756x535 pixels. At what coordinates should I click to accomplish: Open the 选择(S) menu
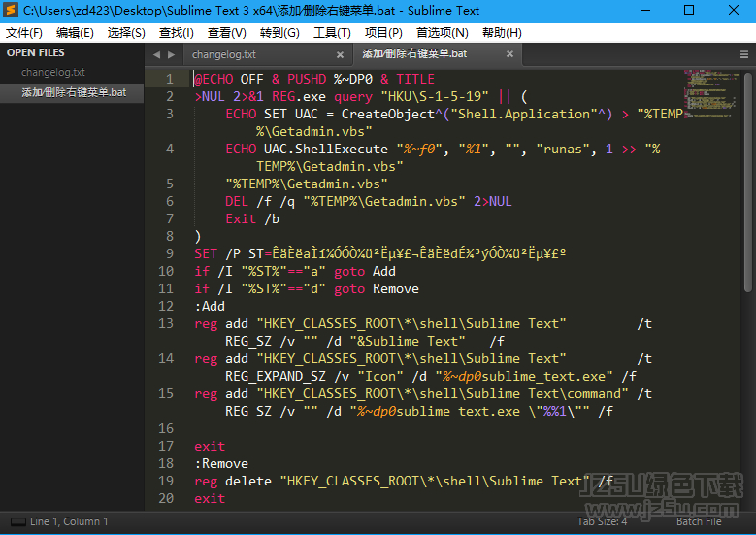[126, 33]
